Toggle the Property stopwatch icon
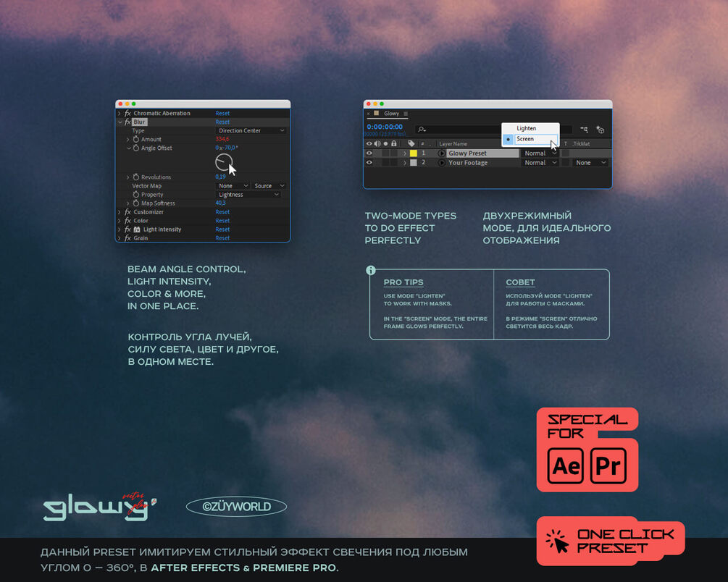This screenshot has width=728, height=582. click(136, 195)
